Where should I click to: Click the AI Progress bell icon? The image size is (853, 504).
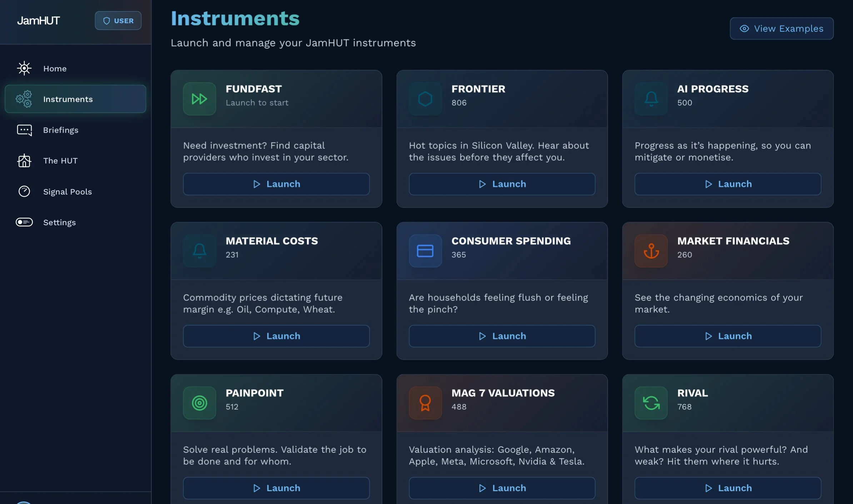(651, 99)
